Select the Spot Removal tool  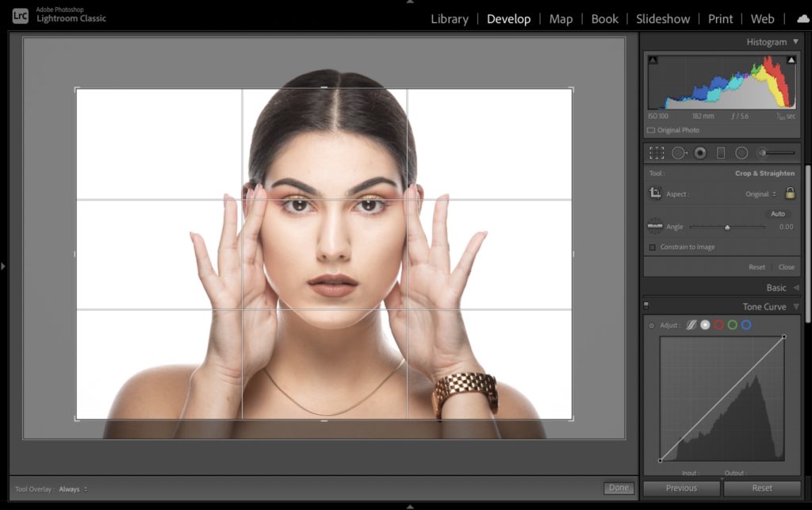[x=679, y=153]
